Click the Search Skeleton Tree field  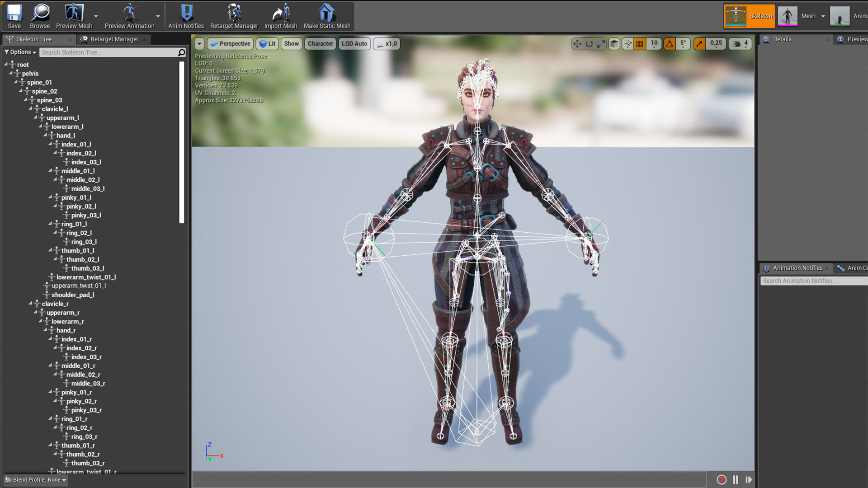point(108,52)
